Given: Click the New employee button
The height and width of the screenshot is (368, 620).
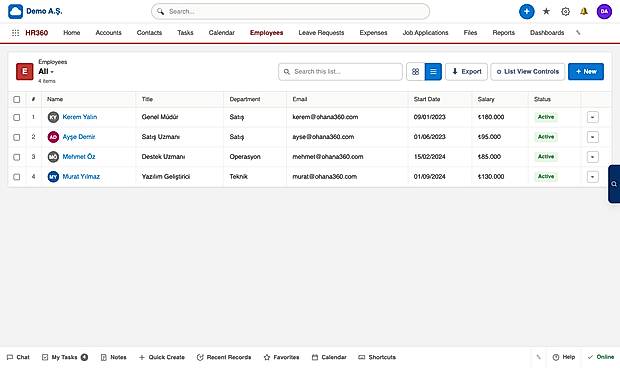Looking at the screenshot, I should pyautogui.click(x=586, y=72).
